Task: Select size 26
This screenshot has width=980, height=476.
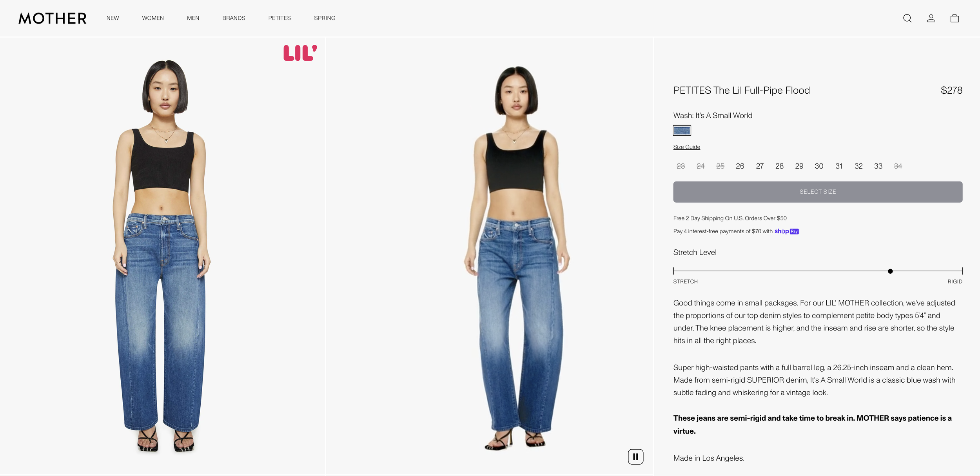Action: coord(740,166)
